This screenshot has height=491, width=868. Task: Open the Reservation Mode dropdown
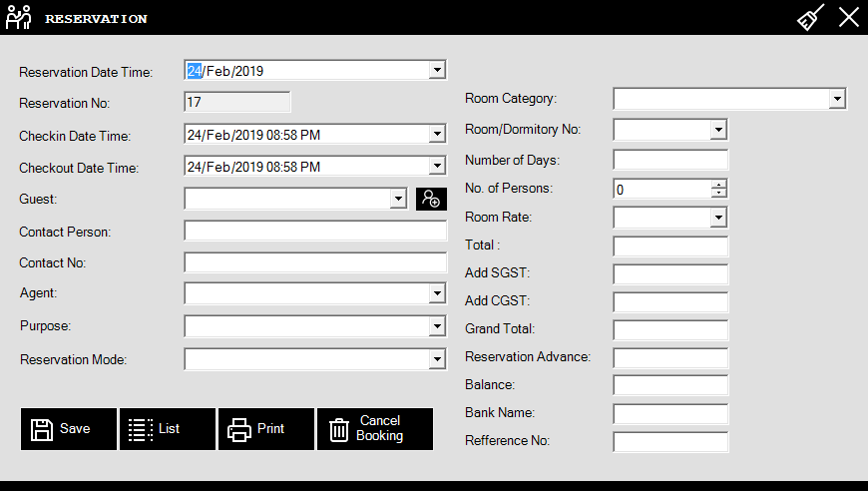pos(436,359)
